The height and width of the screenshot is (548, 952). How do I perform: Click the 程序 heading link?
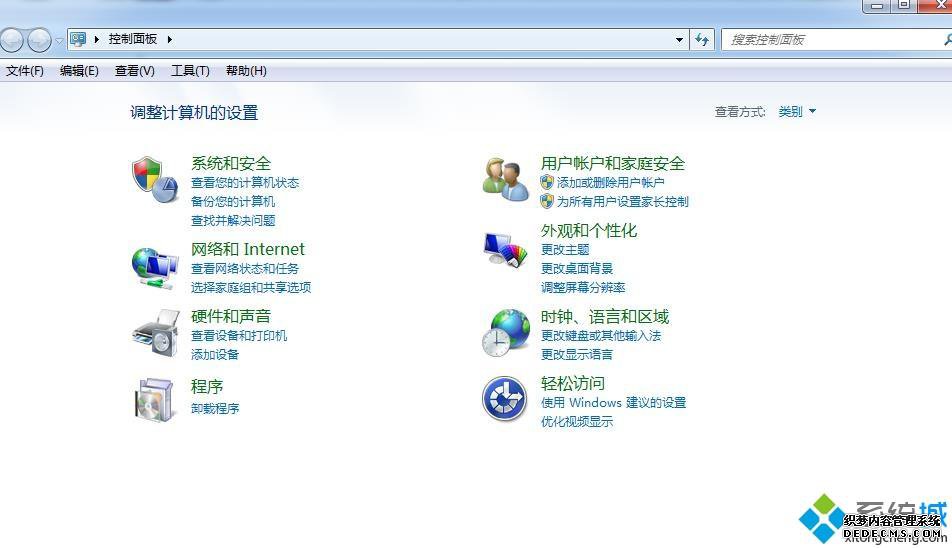coord(207,387)
